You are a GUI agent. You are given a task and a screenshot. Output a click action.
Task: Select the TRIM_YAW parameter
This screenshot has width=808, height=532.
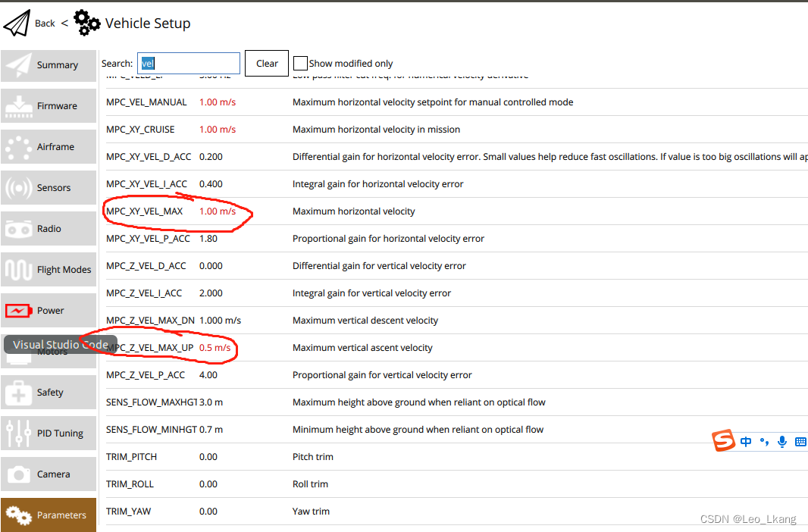click(x=128, y=512)
